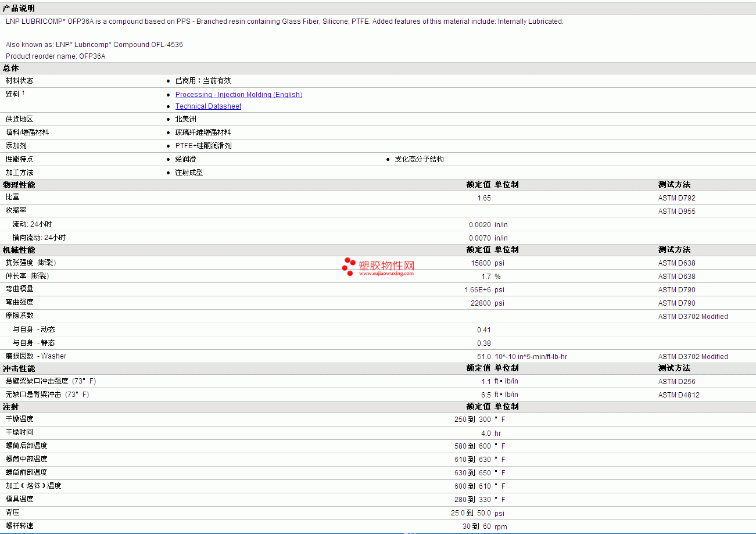Viewport: 756px width, 534px height.
Task: Select the drying time value 4.0
Action: [486, 433]
